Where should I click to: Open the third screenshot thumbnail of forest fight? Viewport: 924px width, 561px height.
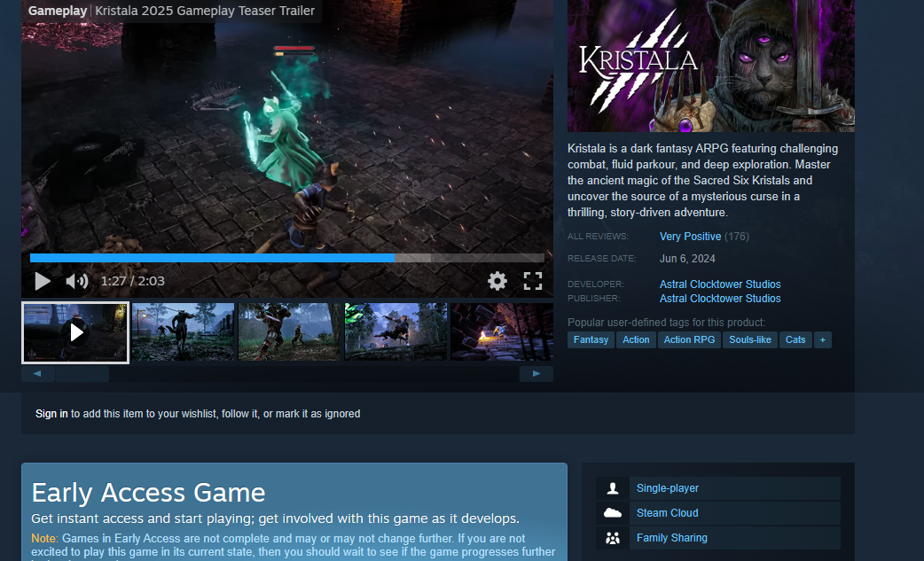click(x=289, y=332)
